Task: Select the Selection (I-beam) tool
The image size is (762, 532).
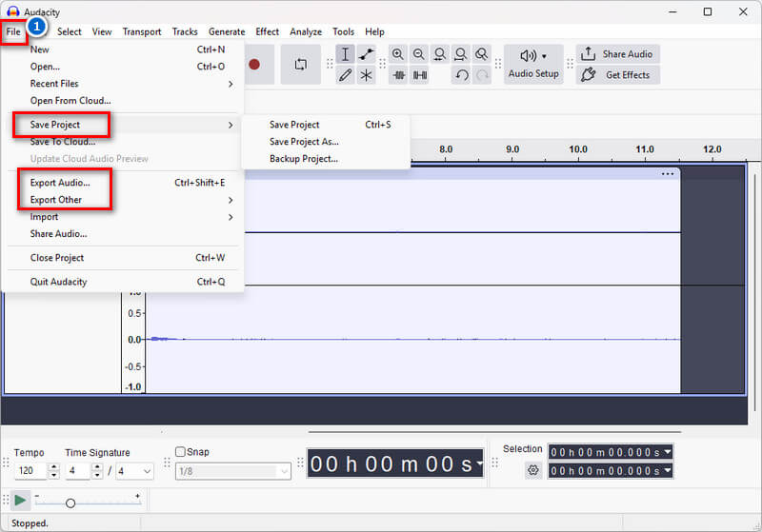Action: coord(345,54)
